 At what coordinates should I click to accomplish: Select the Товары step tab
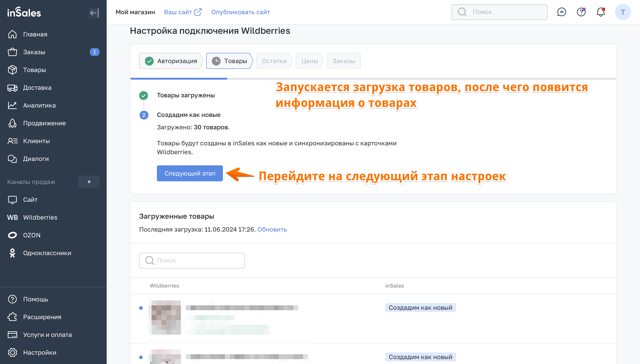(x=229, y=61)
